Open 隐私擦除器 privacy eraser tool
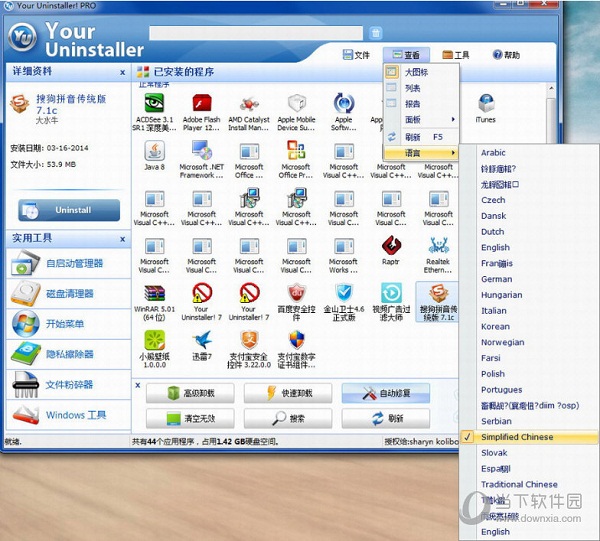This screenshot has width=600, height=541. [x=69, y=354]
